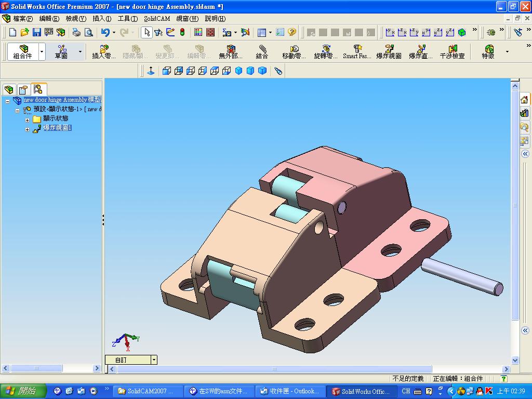Switch to 收件匣 - Outlook taskbar window

[290, 391]
